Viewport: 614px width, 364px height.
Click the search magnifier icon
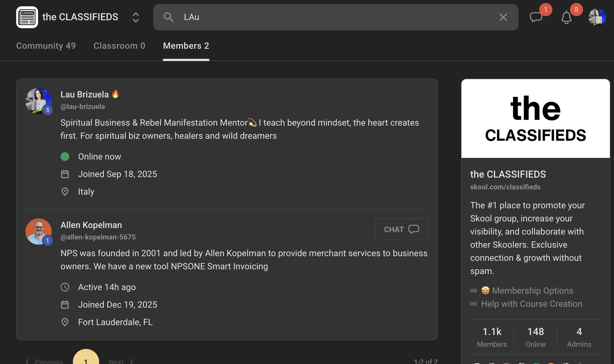[168, 17]
